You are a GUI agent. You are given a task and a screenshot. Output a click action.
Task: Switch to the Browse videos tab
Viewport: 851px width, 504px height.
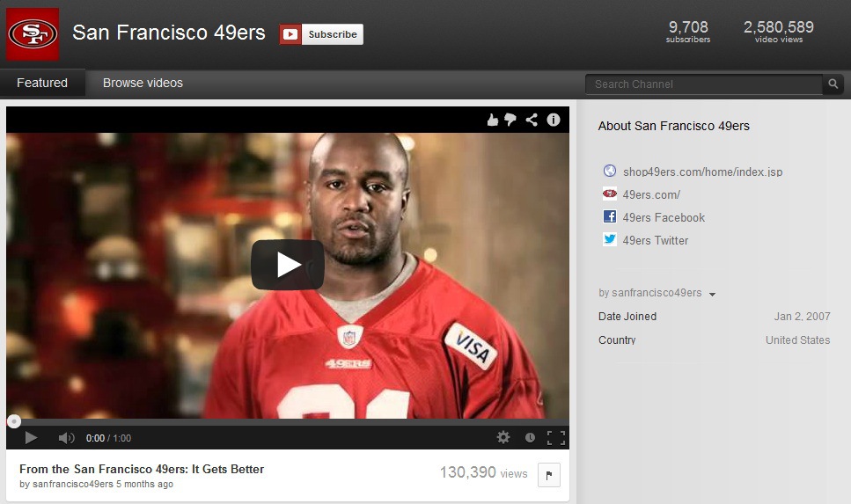point(143,83)
